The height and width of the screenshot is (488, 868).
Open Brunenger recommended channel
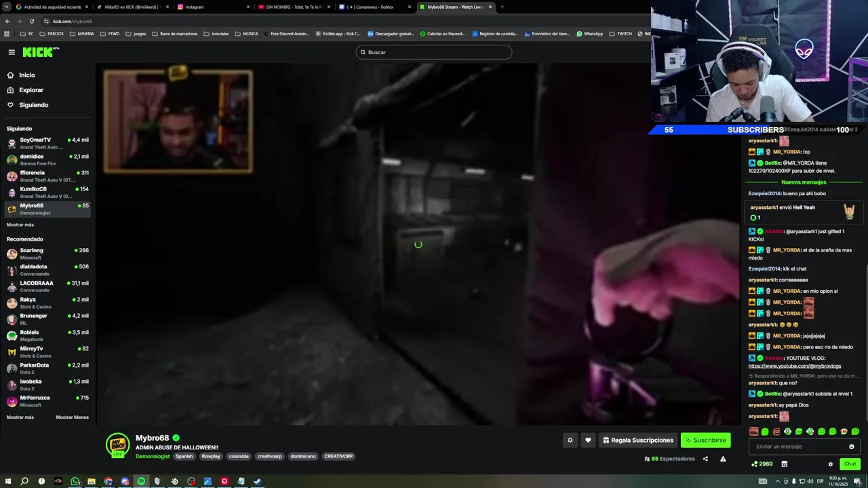47,319
